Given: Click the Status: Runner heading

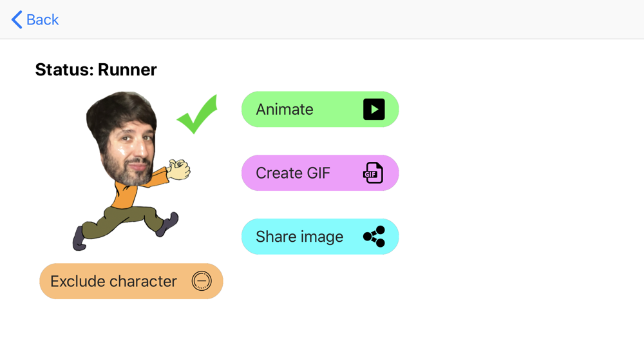Looking at the screenshot, I should coord(96,70).
